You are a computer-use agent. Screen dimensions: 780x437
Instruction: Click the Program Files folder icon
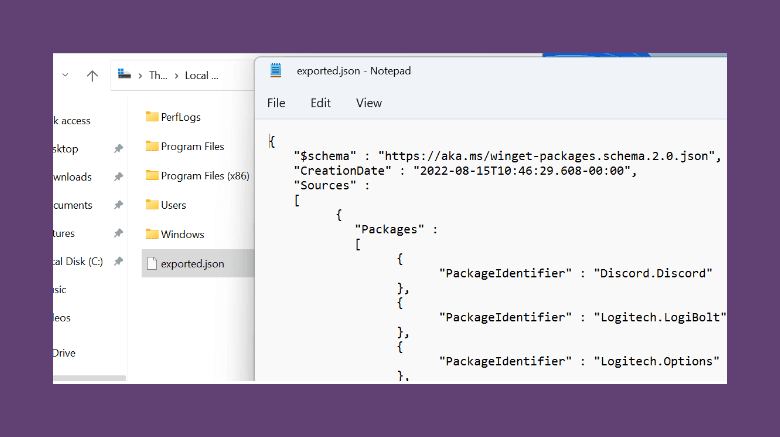(152, 146)
